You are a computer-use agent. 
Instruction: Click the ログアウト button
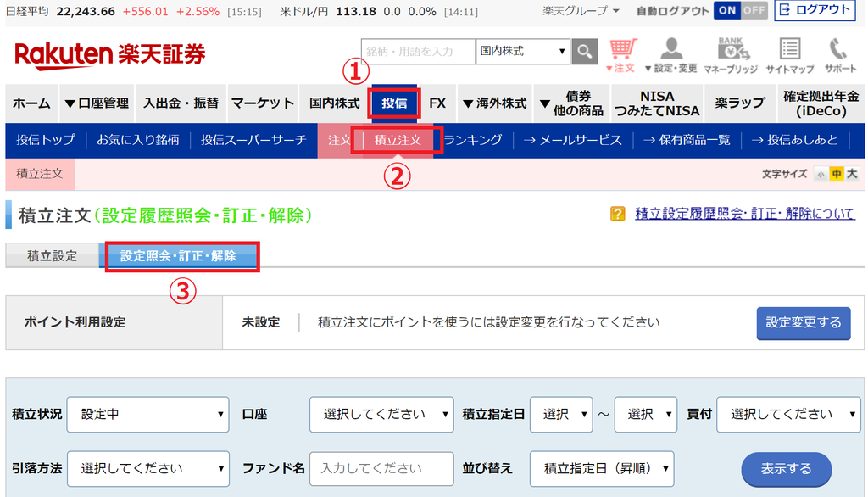pos(815,10)
